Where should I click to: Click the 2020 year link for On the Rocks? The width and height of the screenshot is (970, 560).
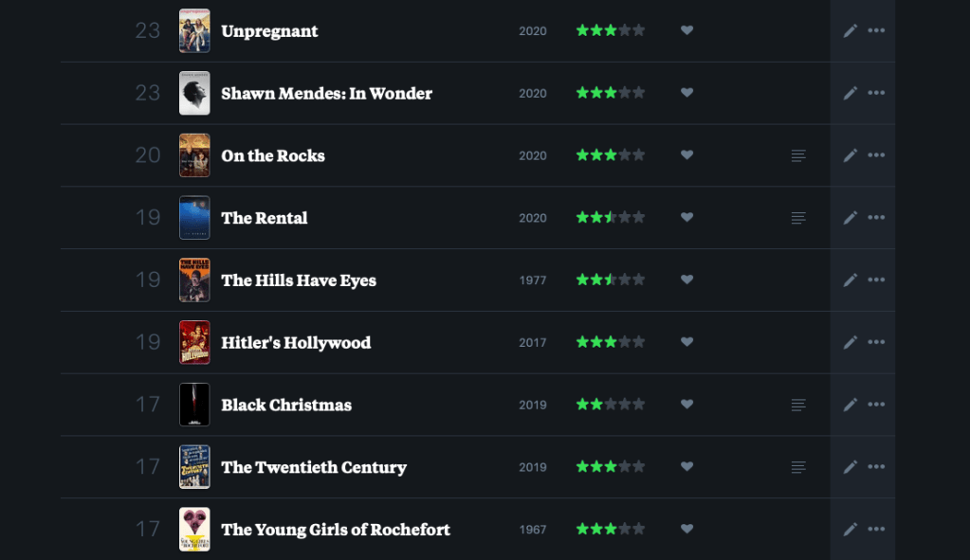[x=533, y=156]
